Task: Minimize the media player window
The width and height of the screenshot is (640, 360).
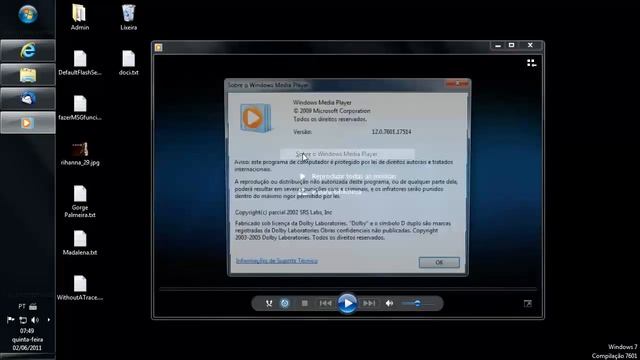Action: [x=498, y=45]
